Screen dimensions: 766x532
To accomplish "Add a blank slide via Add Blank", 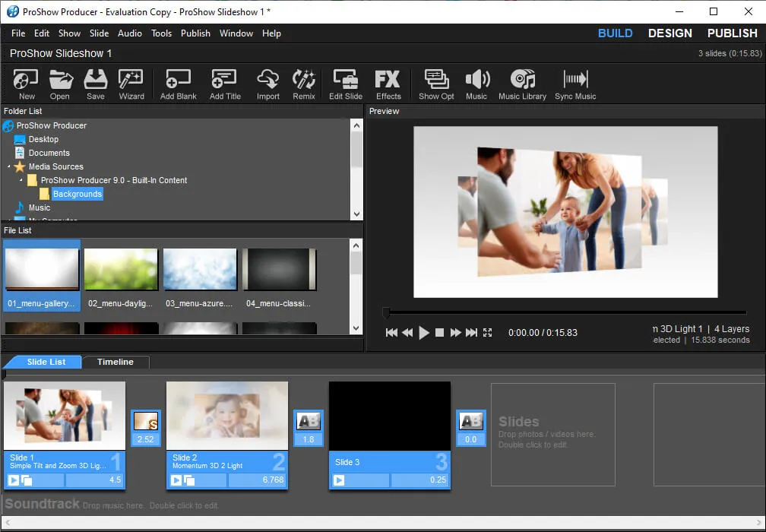I will 179,84.
